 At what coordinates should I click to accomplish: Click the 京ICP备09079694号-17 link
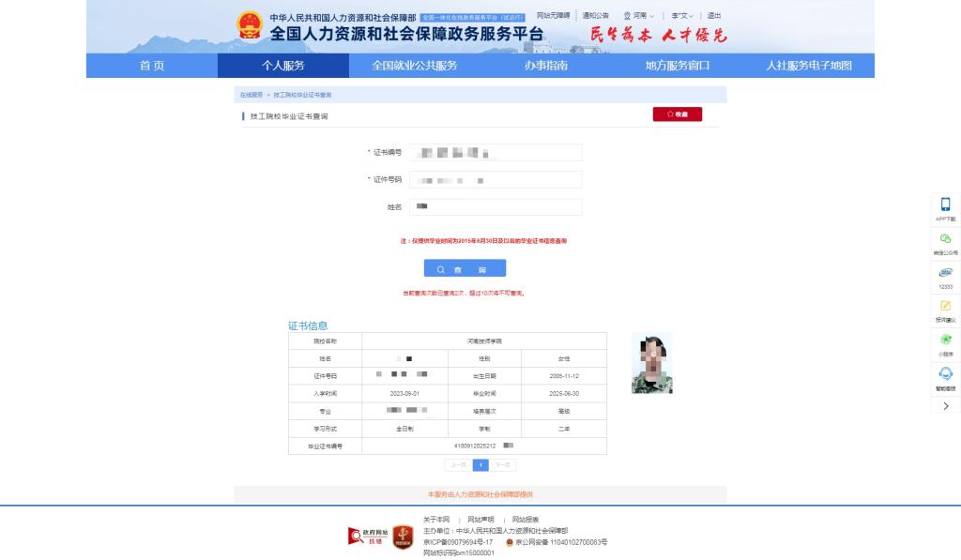point(458,542)
